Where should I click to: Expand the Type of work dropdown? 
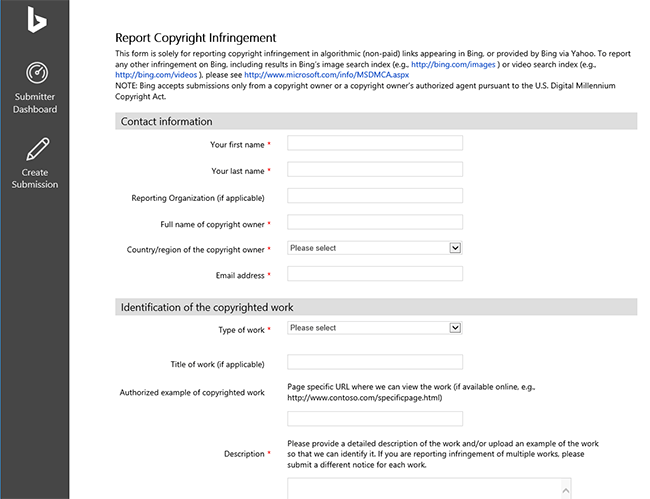[375, 328]
